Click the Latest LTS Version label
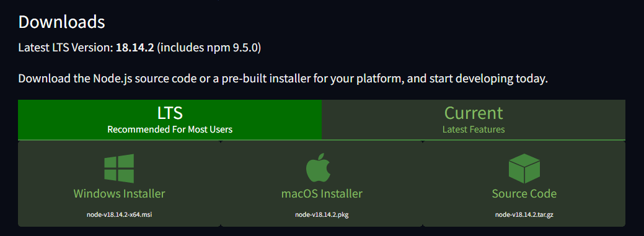Screen dimensions: 644x236 click(66, 48)
